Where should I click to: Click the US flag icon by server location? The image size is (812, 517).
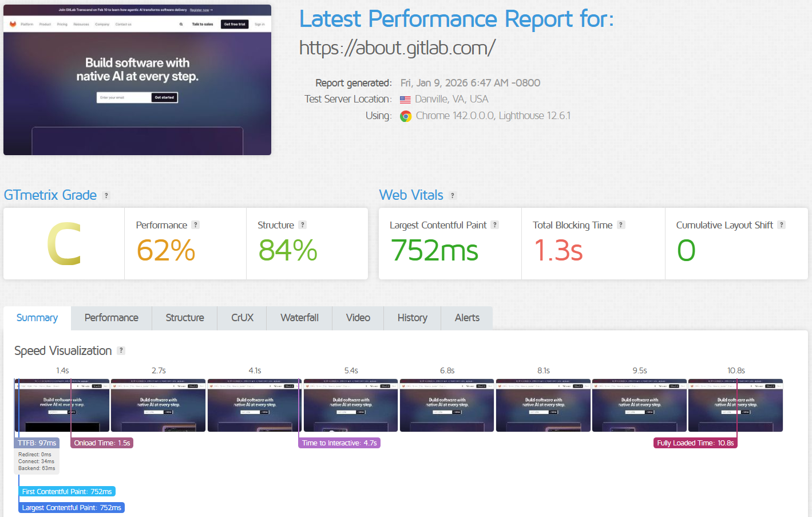405,100
